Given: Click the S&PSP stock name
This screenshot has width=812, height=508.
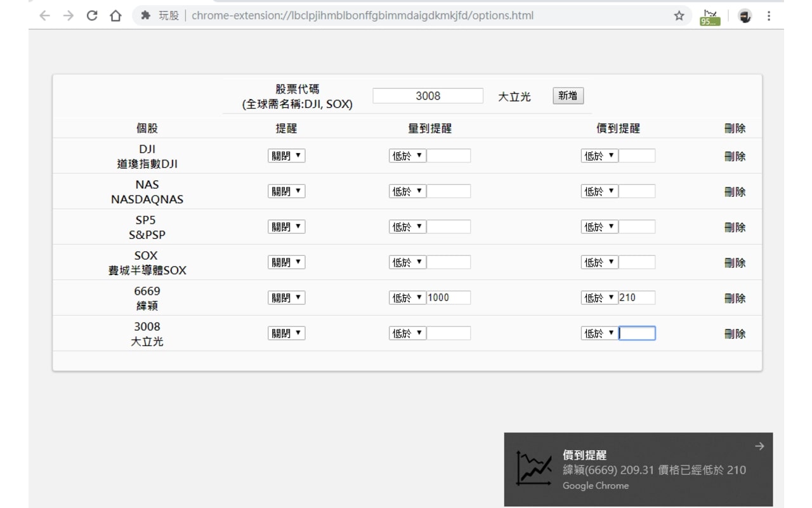Looking at the screenshot, I should click(x=147, y=235).
